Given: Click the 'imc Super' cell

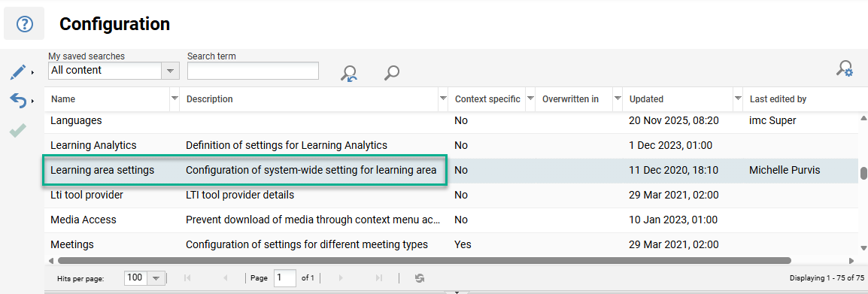Looking at the screenshot, I should coord(772,120).
